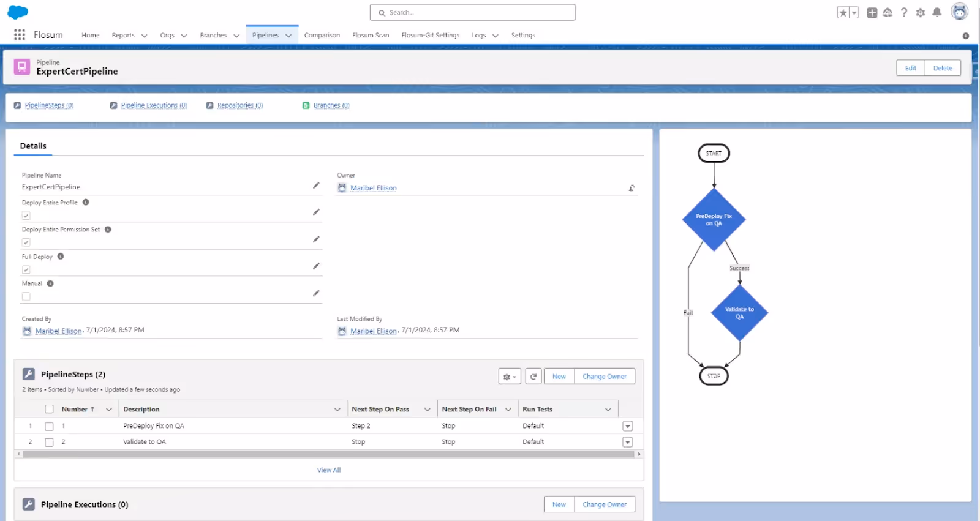Click the Pipeline Executions wrench icon
This screenshot has width=980, height=521.
(x=28, y=504)
